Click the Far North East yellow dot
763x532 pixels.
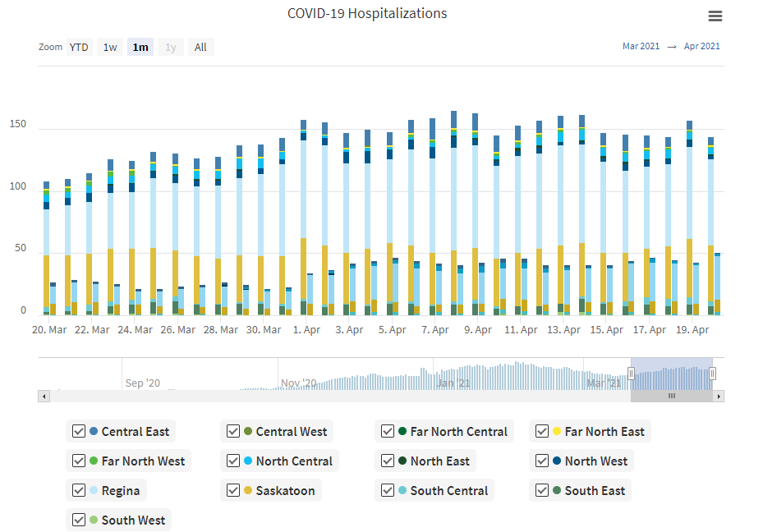pyautogui.click(x=557, y=431)
